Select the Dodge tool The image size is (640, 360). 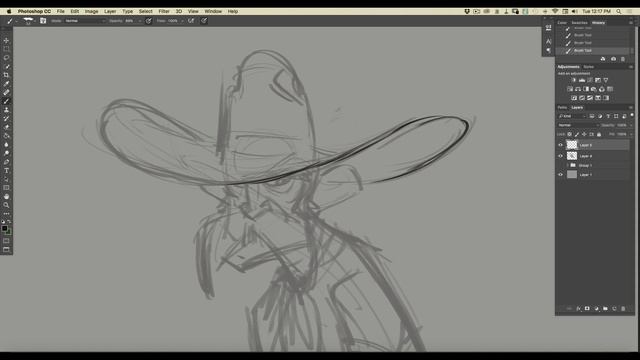point(6,153)
